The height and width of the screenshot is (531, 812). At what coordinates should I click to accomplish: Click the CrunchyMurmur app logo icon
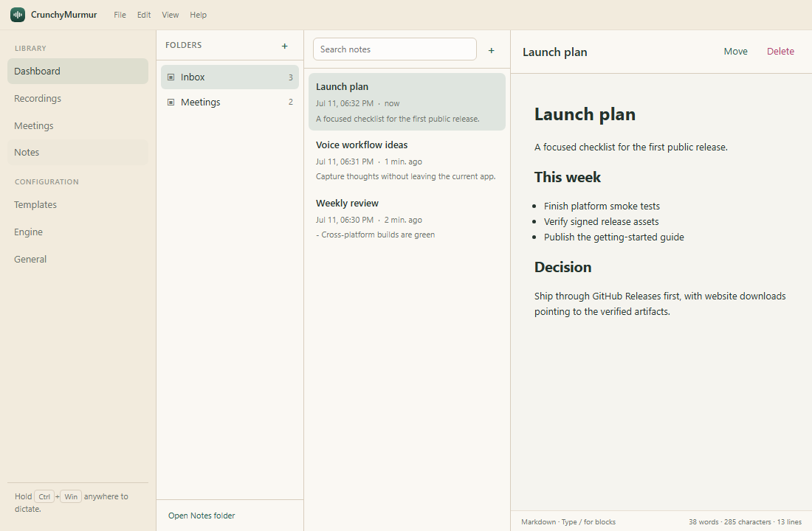tap(18, 15)
